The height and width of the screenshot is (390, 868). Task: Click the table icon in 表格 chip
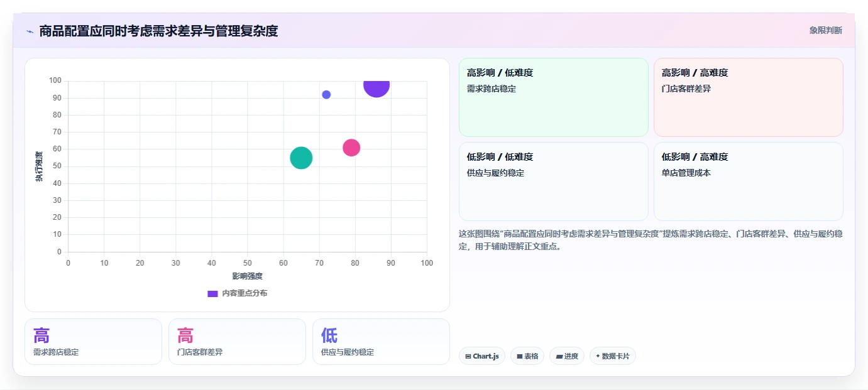coord(520,356)
